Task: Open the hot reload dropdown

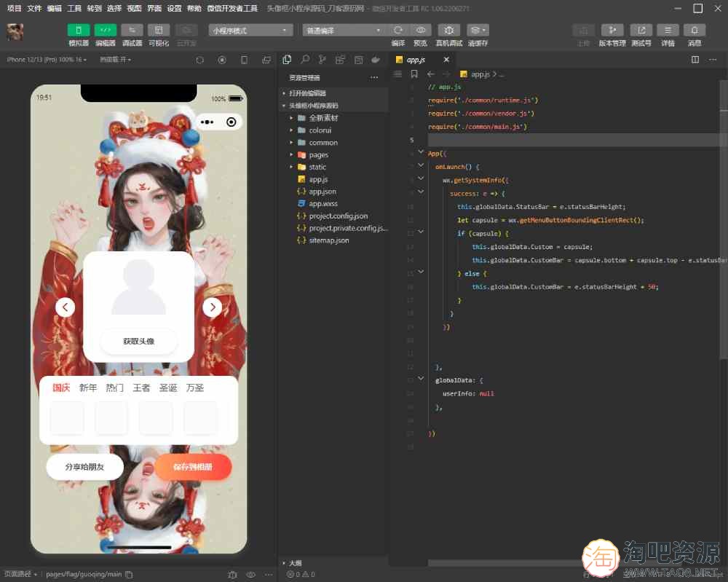Action: [115, 60]
